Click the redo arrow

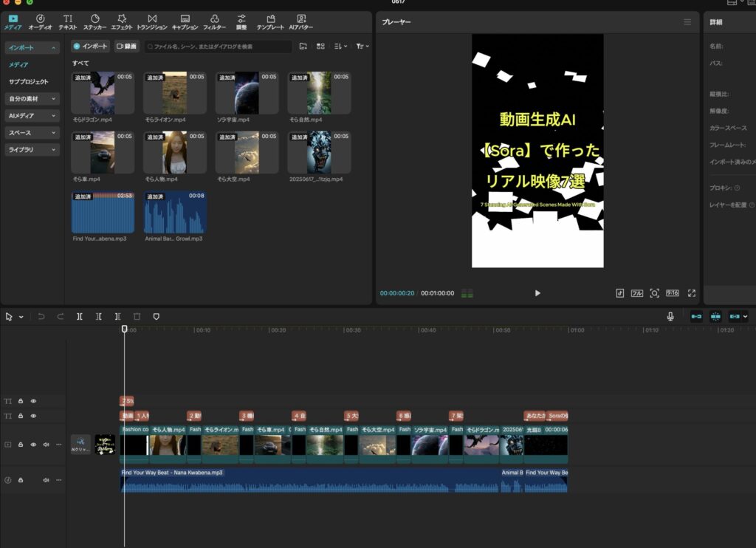(x=61, y=317)
